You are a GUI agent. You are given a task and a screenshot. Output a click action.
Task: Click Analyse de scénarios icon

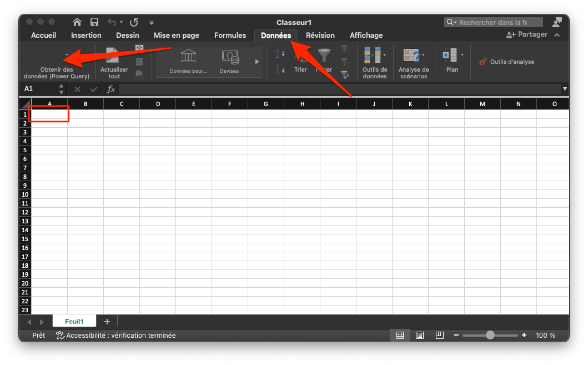pos(411,55)
